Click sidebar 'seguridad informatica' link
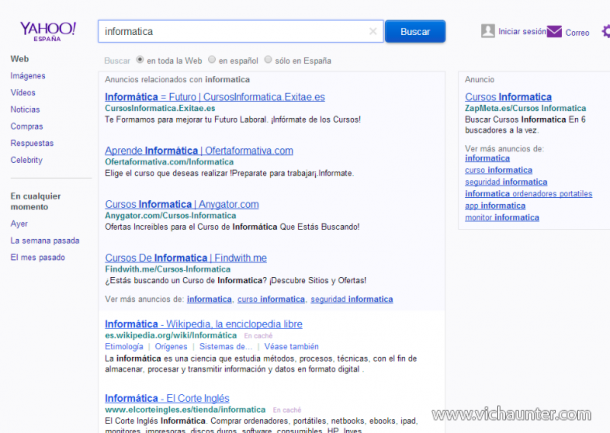 pyautogui.click(x=506, y=182)
